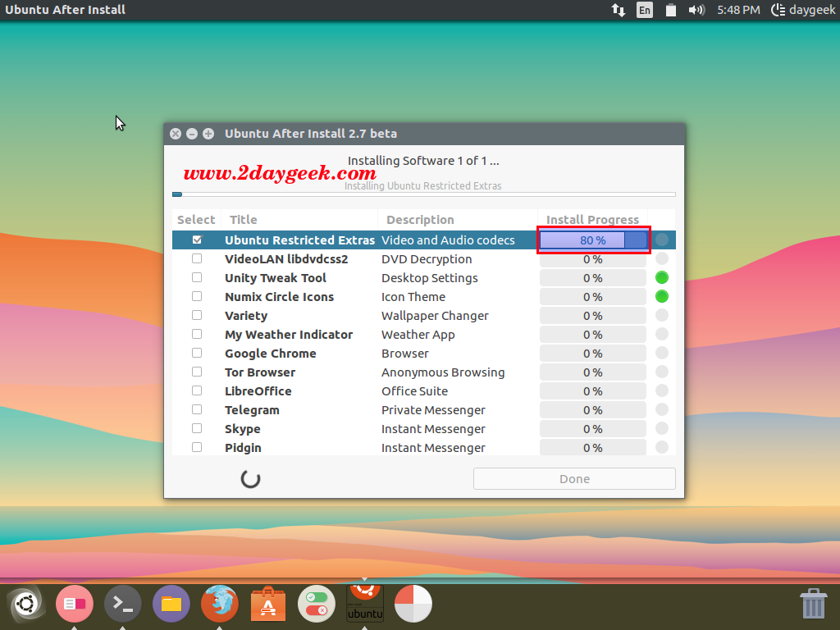Image resolution: width=840 pixels, height=630 pixels.
Task: Click the Telegram row status dot
Action: pyautogui.click(x=662, y=410)
